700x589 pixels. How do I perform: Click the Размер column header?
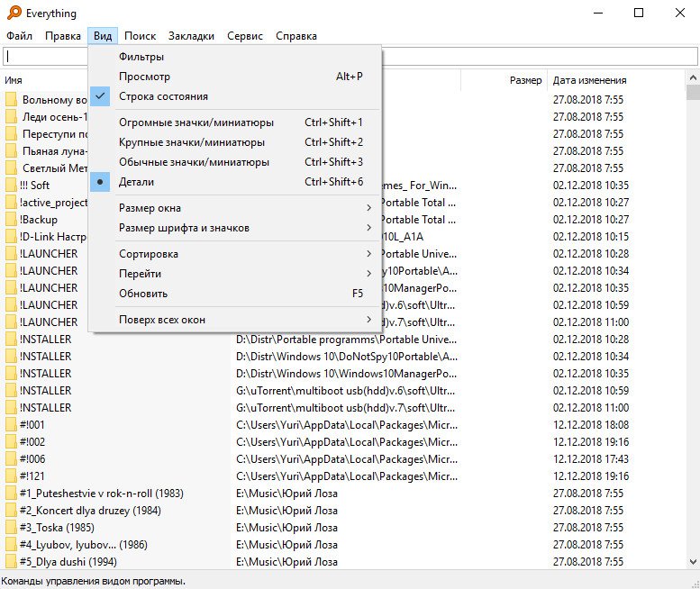[x=525, y=80]
